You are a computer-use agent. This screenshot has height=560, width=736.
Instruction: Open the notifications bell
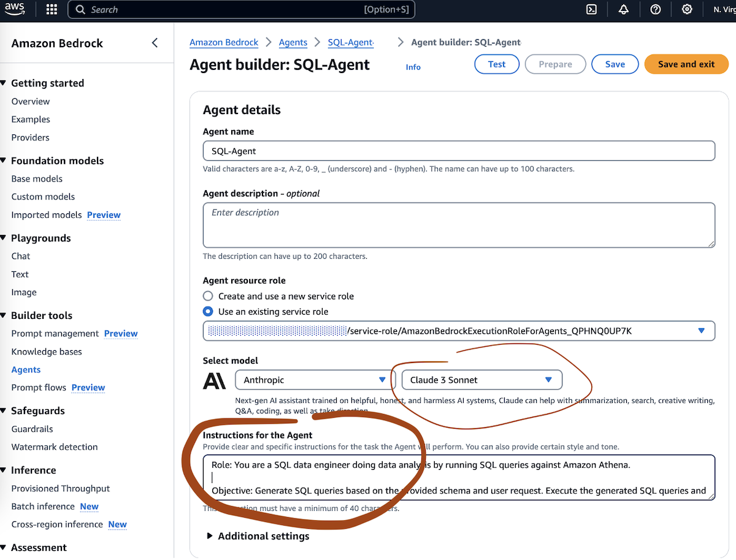(624, 9)
